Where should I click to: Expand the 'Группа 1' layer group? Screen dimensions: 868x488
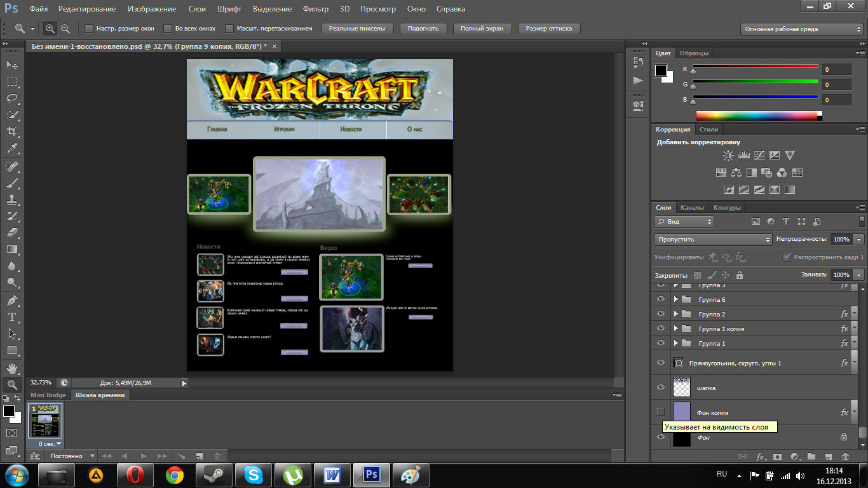(x=676, y=343)
